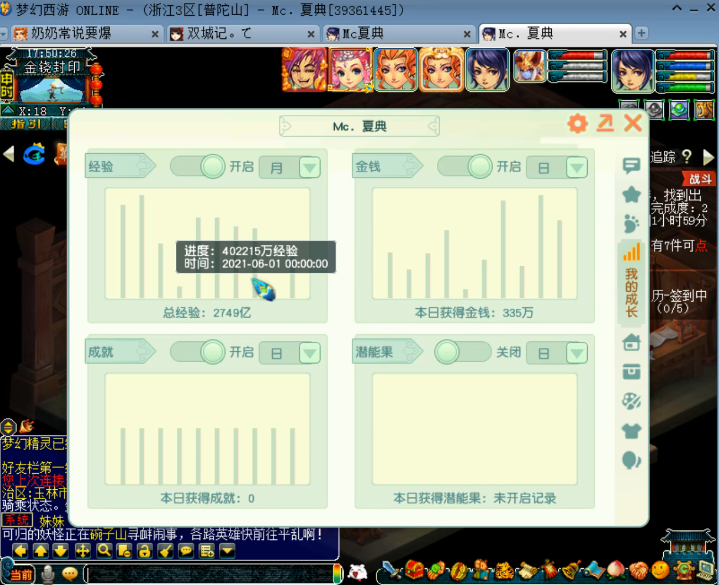Image resolution: width=719 pixels, height=585 pixels.
Task: Click the green orb shortcut icon
Action: pos(679,110)
